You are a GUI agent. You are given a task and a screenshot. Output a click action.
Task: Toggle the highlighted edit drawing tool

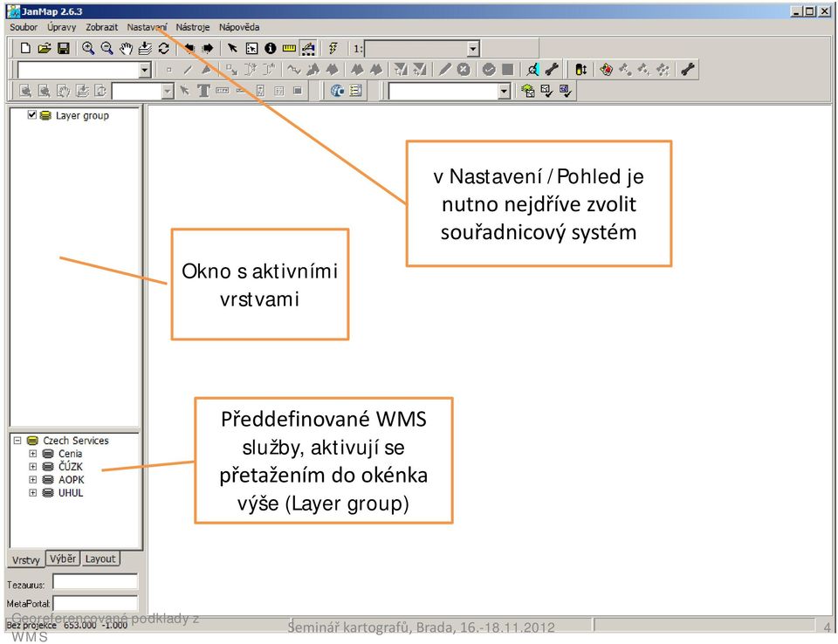309,48
